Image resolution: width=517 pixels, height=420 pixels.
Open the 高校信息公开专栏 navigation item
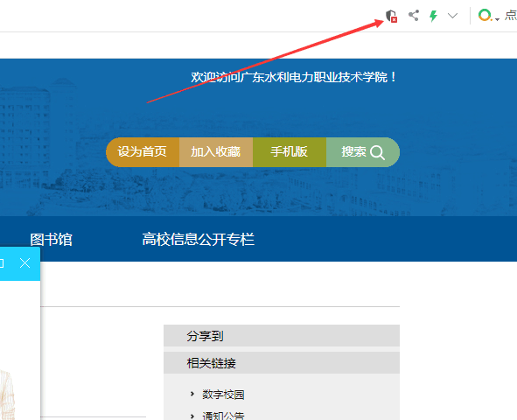coord(199,240)
